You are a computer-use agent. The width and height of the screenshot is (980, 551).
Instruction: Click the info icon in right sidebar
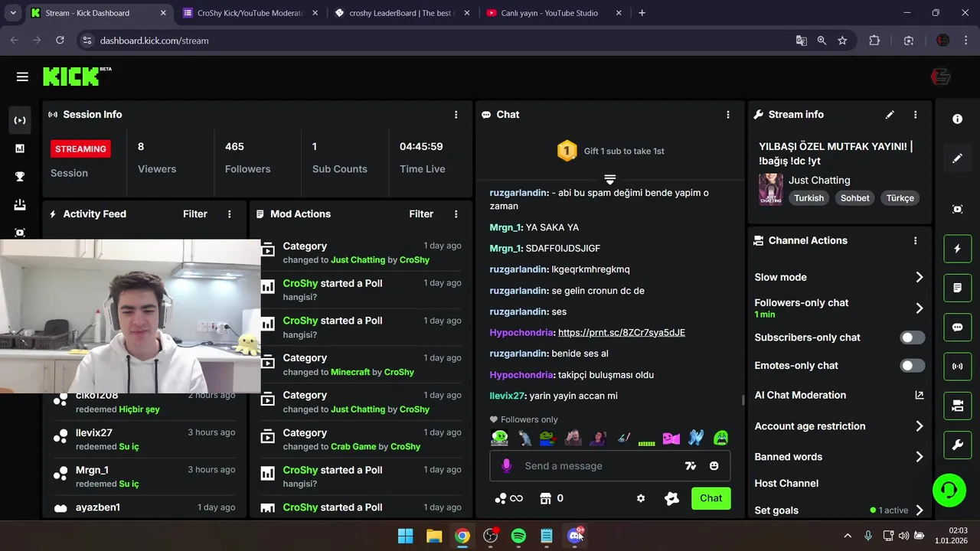(957, 119)
